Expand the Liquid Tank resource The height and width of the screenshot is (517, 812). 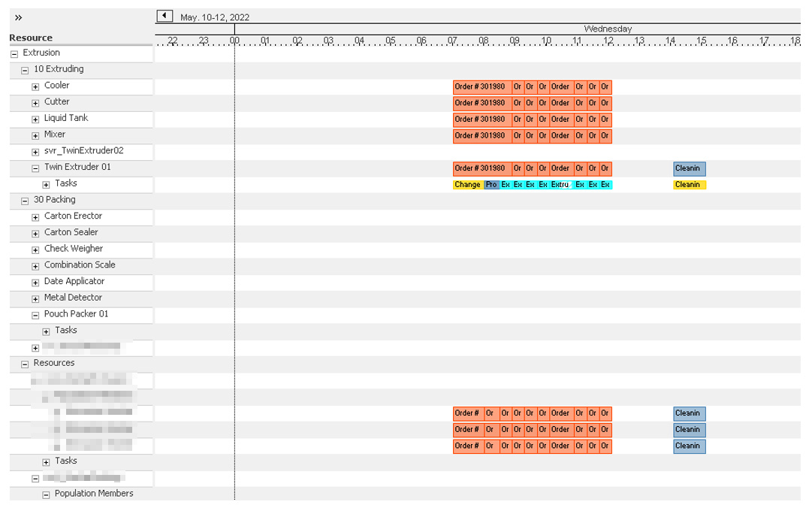point(35,119)
